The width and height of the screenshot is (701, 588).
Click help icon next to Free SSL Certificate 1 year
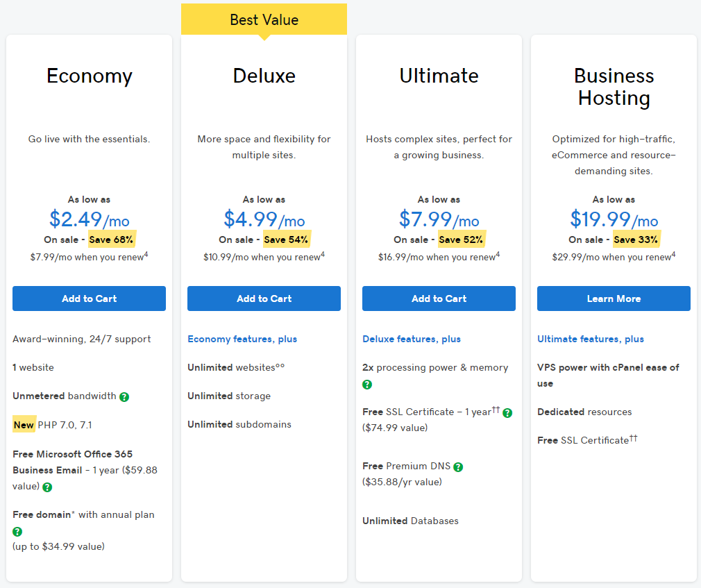507,413
